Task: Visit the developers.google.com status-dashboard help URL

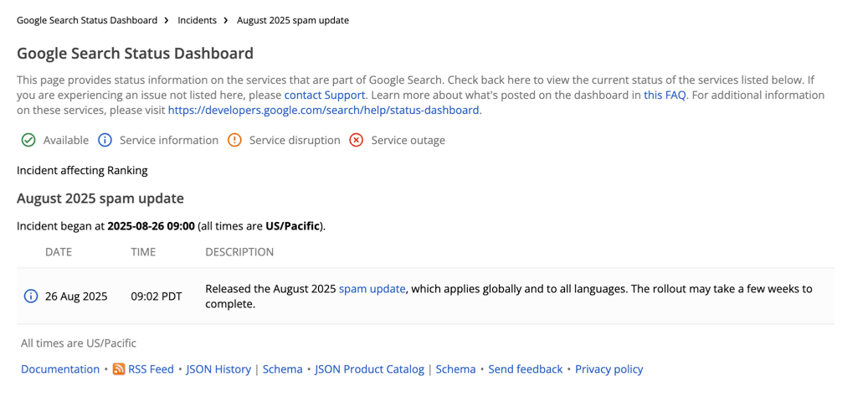Action: (323, 110)
